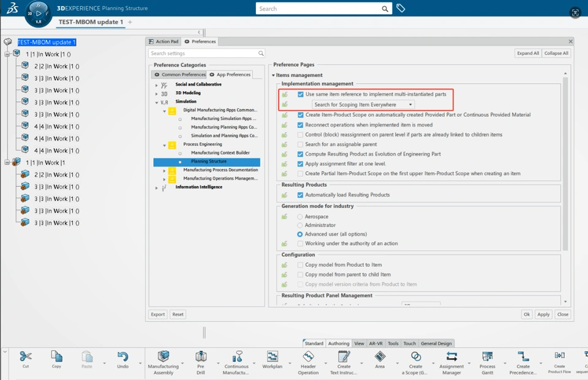The height and width of the screenshot is (380, 588).
Task: Click the Reset button
Action: tap(178, 315)
